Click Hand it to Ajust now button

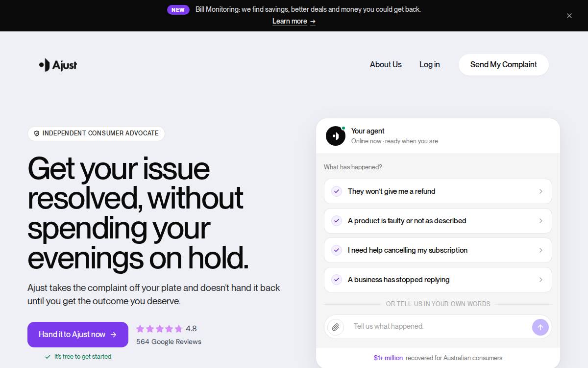tap(78, 335)
